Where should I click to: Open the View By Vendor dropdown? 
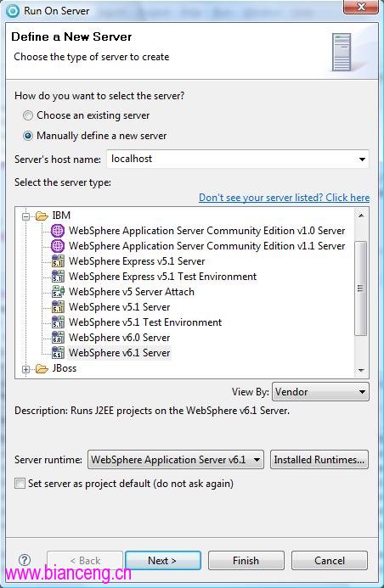click(x=320, y=392)
